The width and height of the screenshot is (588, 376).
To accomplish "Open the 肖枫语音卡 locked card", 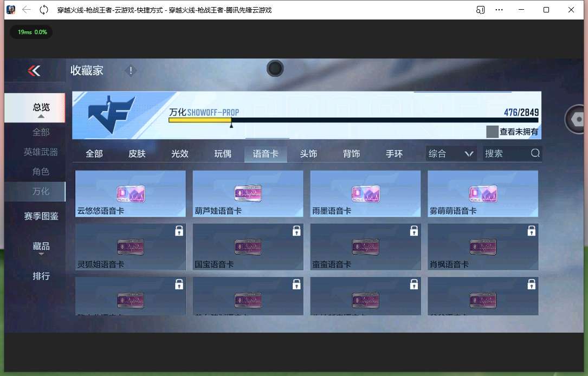I will click(x=483, y=247).
